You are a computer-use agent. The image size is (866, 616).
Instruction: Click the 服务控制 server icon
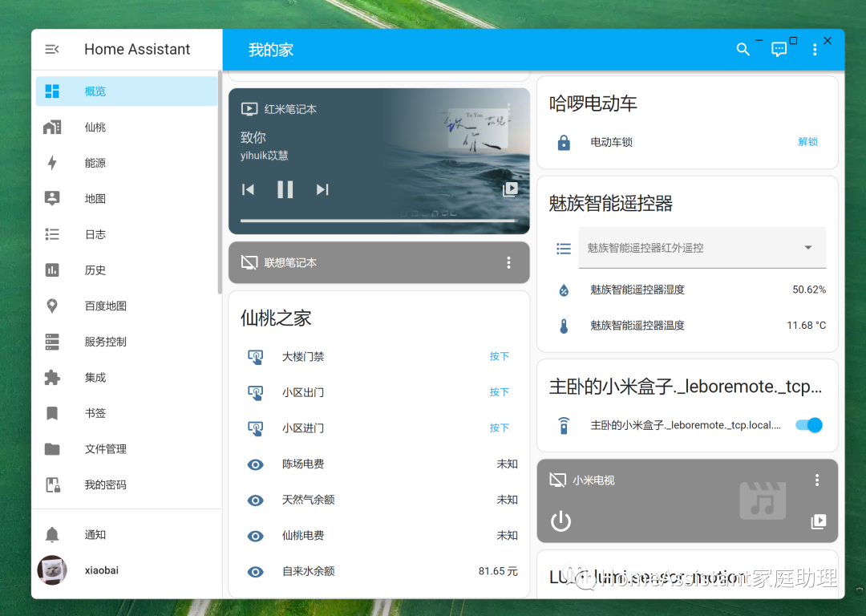tap(52, 342)
